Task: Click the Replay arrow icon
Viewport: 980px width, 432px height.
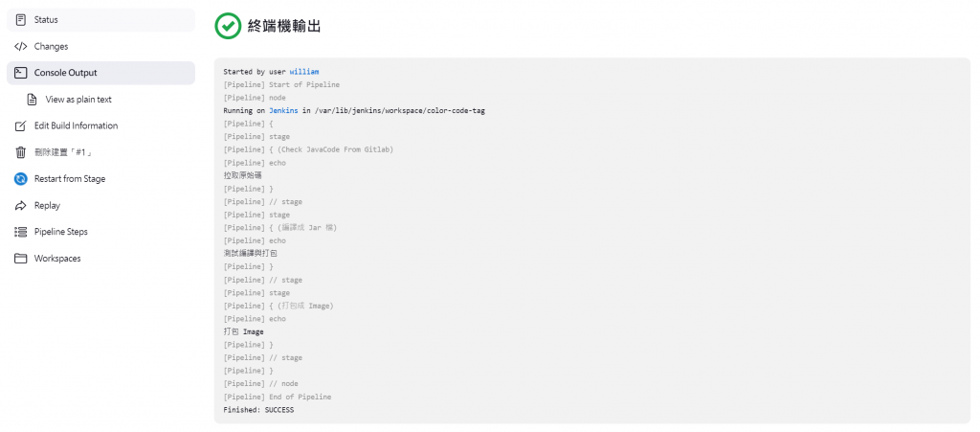Action: [21, 206]
